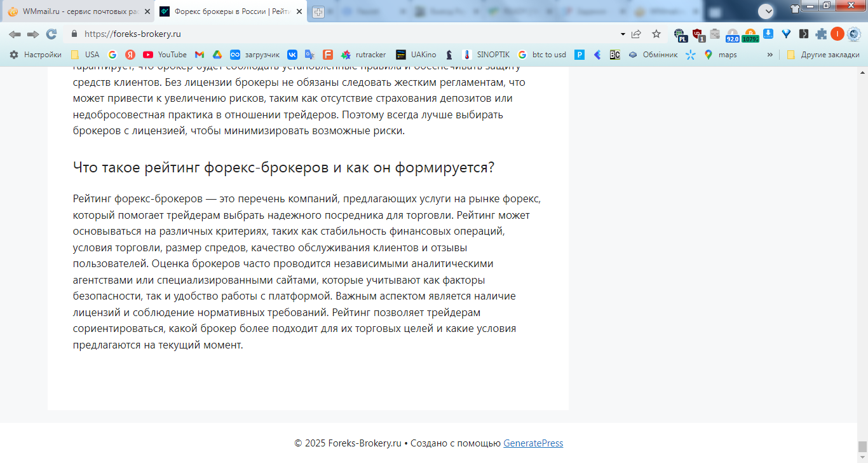Open the rutracker bookmark

click(363, 55)
